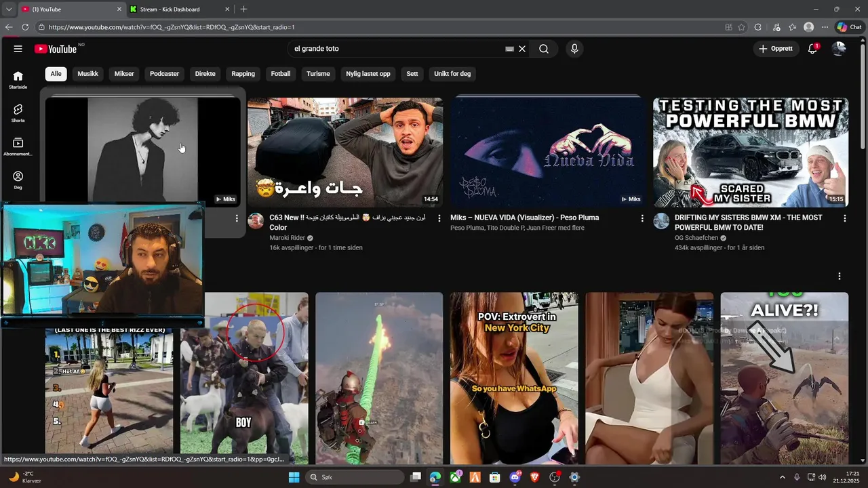Open new browser tab with plus
Image resolution: width=868 pixels, height=488 pixels.
243,9
